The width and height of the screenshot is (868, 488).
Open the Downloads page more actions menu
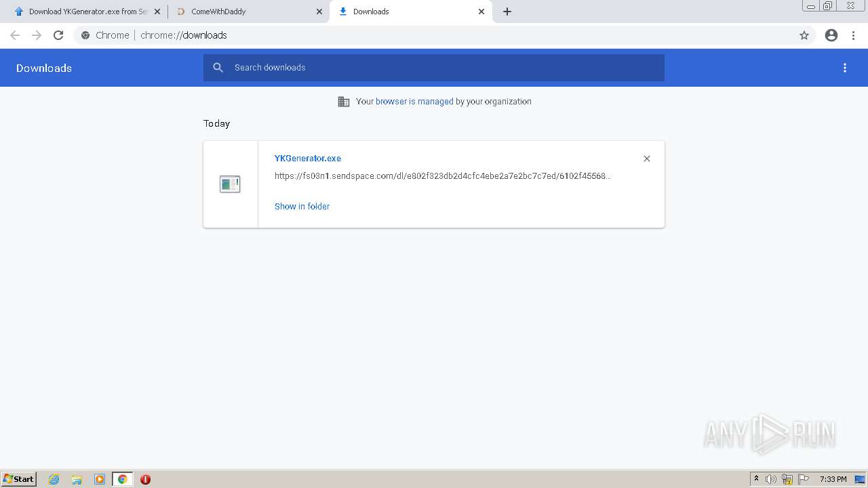click(845, 68)
